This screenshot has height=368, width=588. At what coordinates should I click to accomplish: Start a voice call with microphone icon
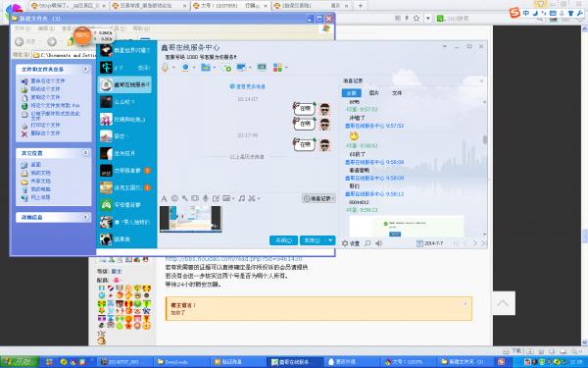(x=165, y=68)
